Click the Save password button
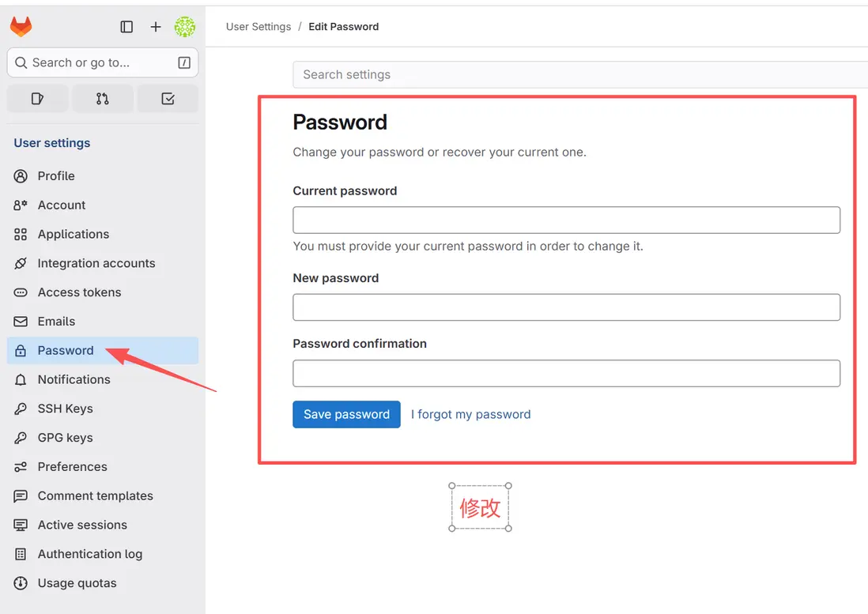The width and height of the screenshot is (868, 614). pos(346,414)
